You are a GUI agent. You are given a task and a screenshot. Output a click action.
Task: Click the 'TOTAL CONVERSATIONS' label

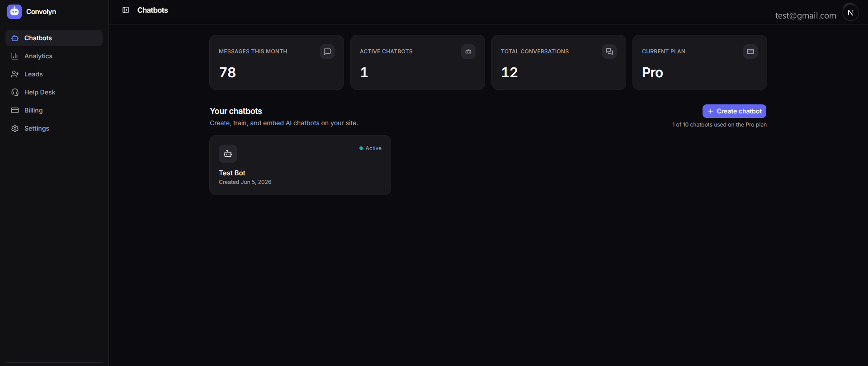coord(535,52)
